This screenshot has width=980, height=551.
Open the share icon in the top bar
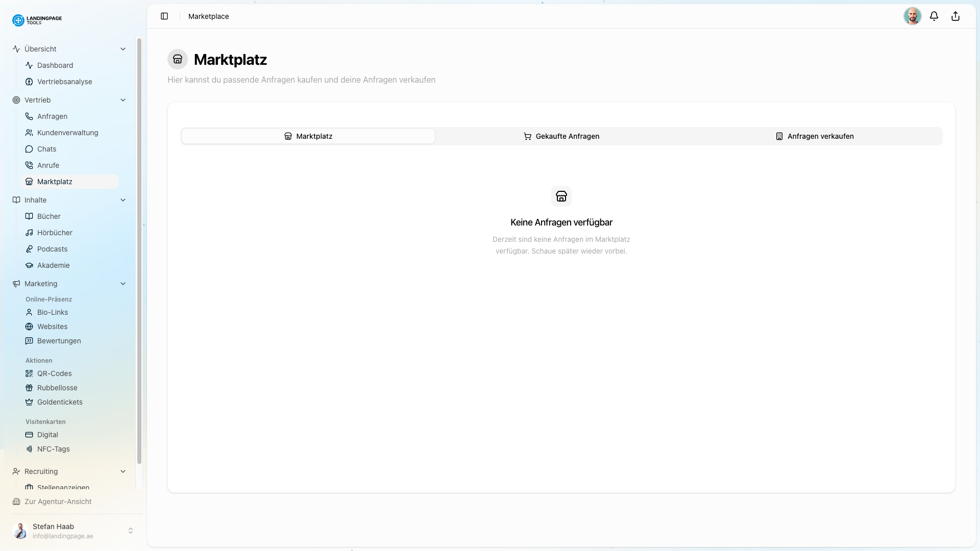point(955,16)
